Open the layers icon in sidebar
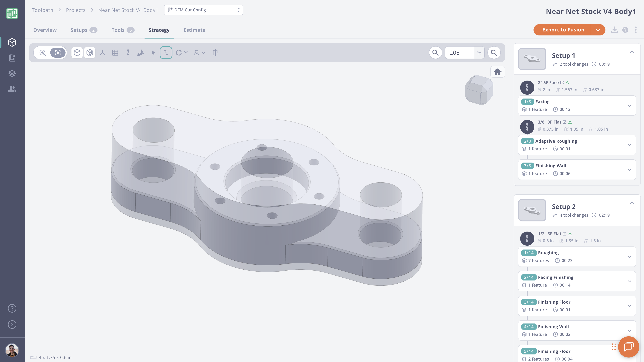Screen dimensions: 644x362 12,73
